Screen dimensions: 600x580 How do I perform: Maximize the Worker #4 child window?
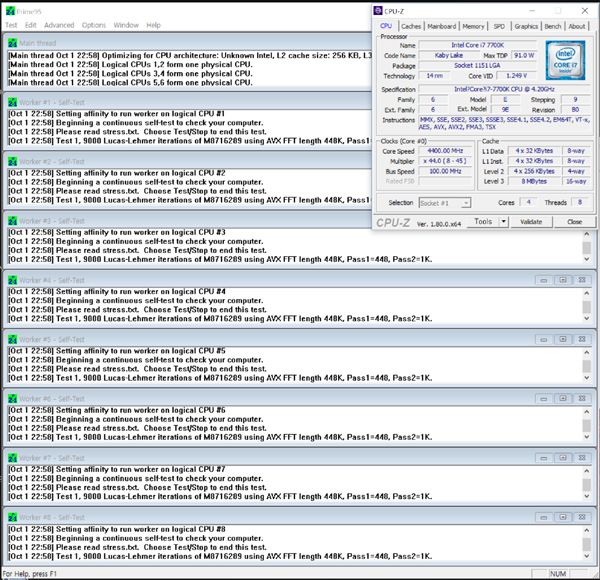(563, 280)
